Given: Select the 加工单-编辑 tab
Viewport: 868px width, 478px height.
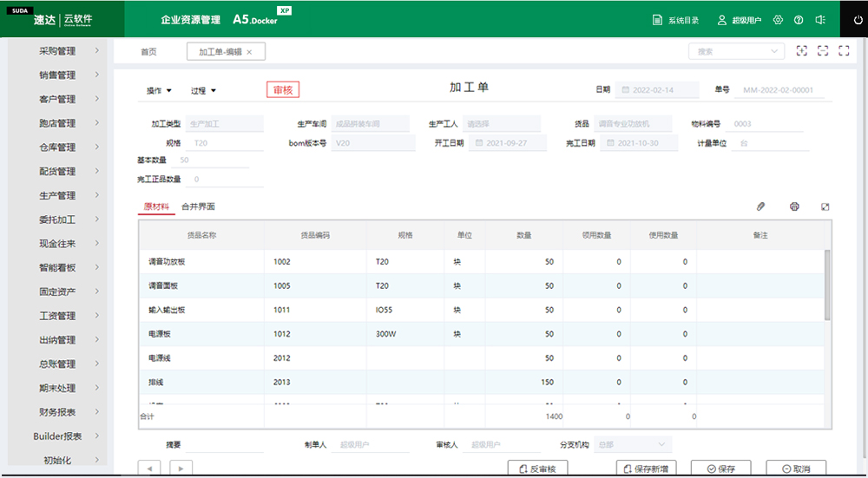Looking at the screenshot, I should (x=226, y=51).
